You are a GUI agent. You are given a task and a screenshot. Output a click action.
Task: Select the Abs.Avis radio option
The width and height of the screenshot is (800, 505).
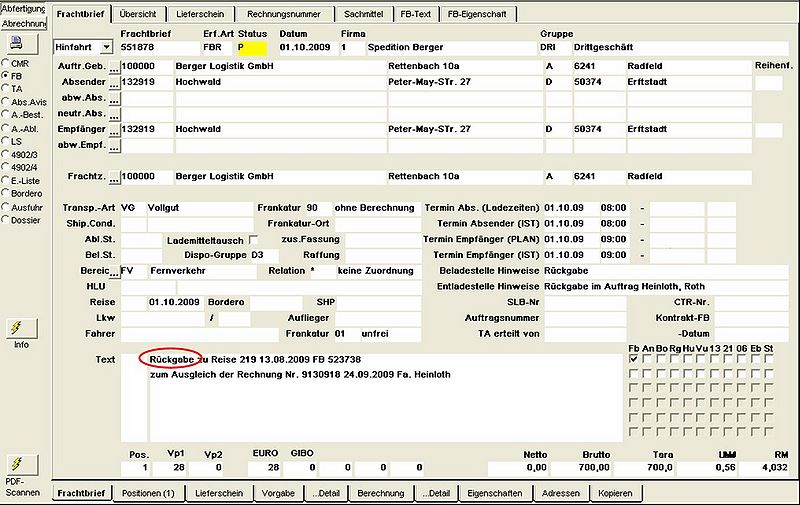tap(6, 102)
